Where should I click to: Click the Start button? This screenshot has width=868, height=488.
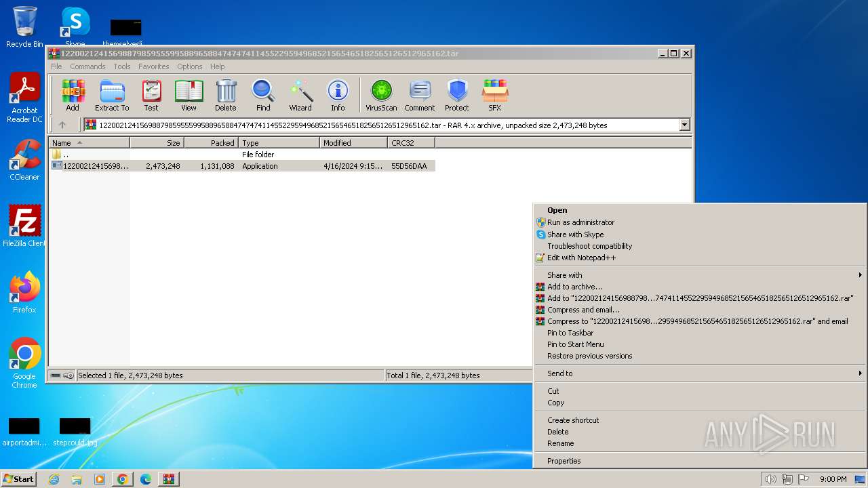click(x=19, y=479)
